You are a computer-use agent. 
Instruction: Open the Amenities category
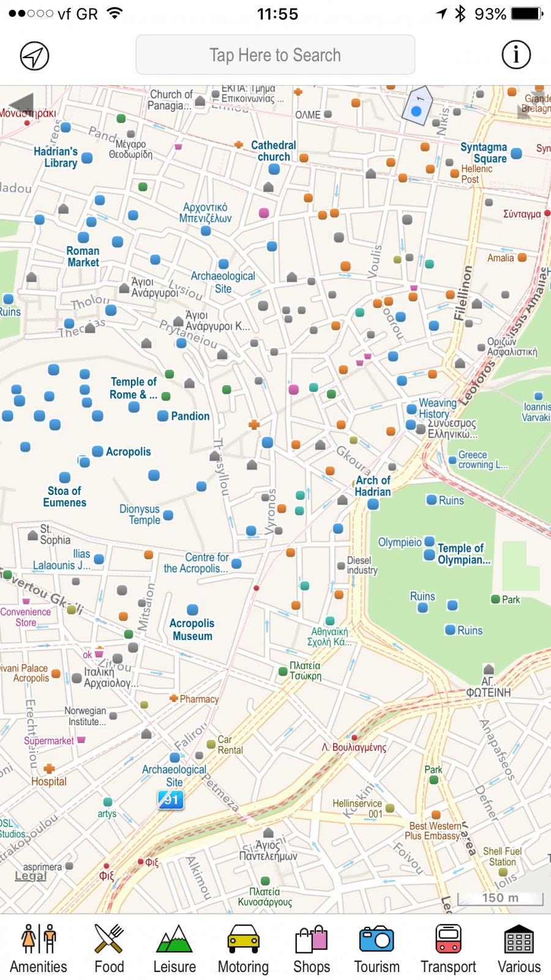tap(39, 948)
